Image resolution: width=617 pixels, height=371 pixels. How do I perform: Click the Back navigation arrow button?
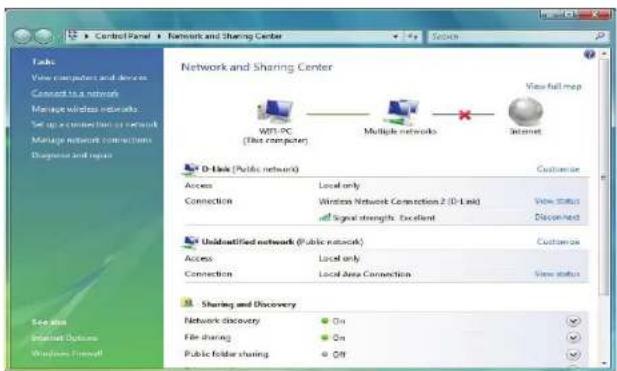(x=22, y=36)
